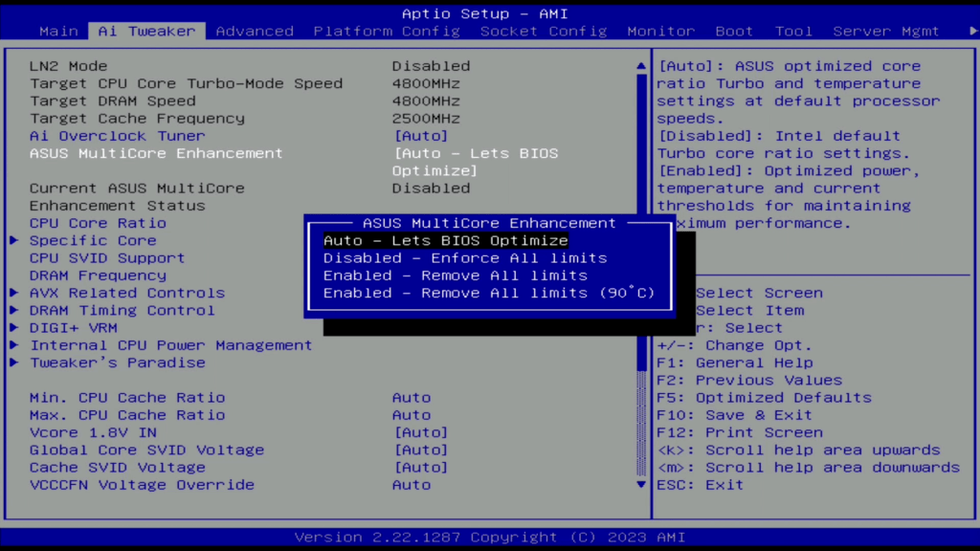Viewport: 980px width, 551px height.
Task: Click the Target DRAM Speed 4800MHz value
Action: tap(426, 100)
